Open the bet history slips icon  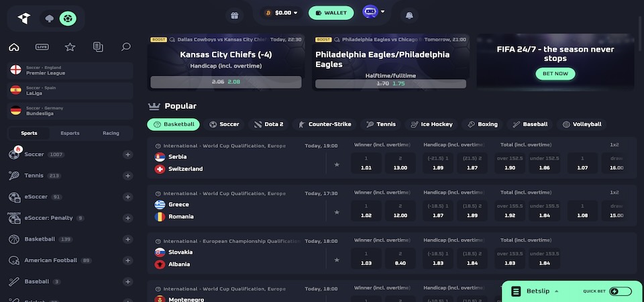click(x=98, y=47)
